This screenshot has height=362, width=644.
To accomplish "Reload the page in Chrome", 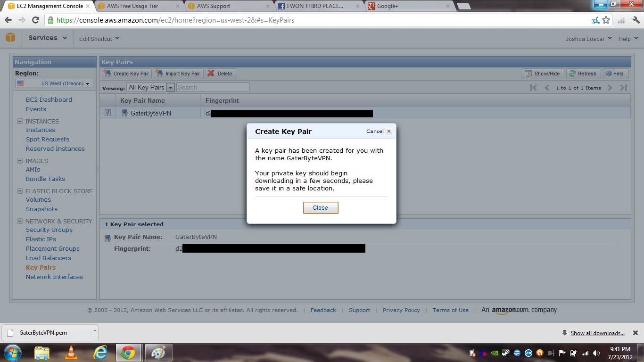I will (35, 20).
